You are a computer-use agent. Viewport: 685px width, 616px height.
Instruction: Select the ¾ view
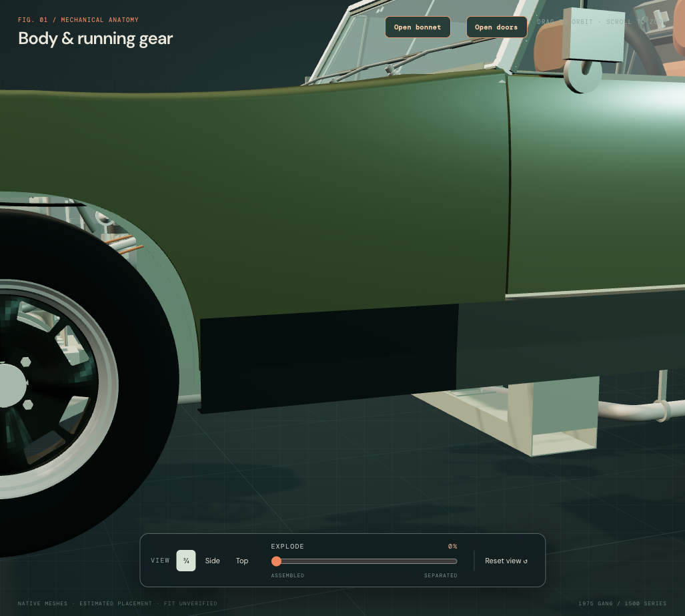tap(185, 561)
